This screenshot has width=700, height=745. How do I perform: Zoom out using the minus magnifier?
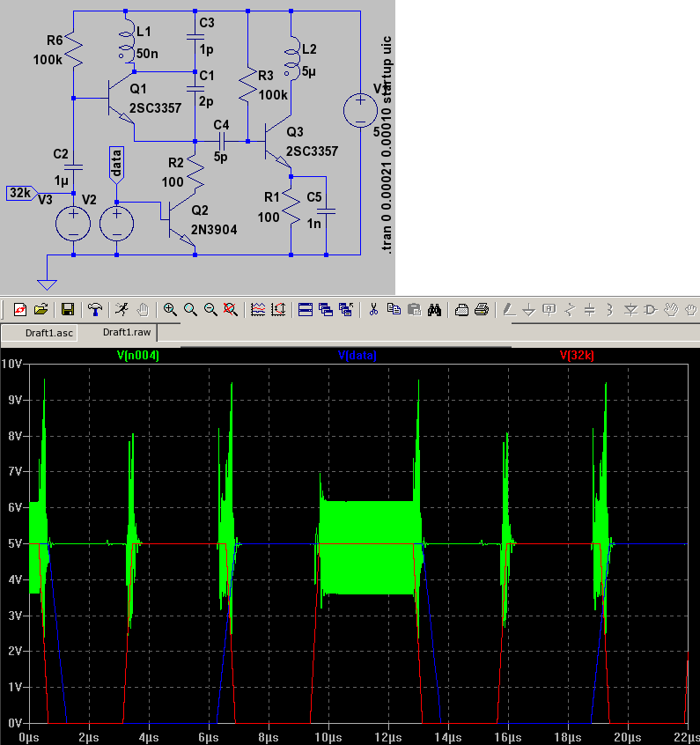click(x=210, y=310)
